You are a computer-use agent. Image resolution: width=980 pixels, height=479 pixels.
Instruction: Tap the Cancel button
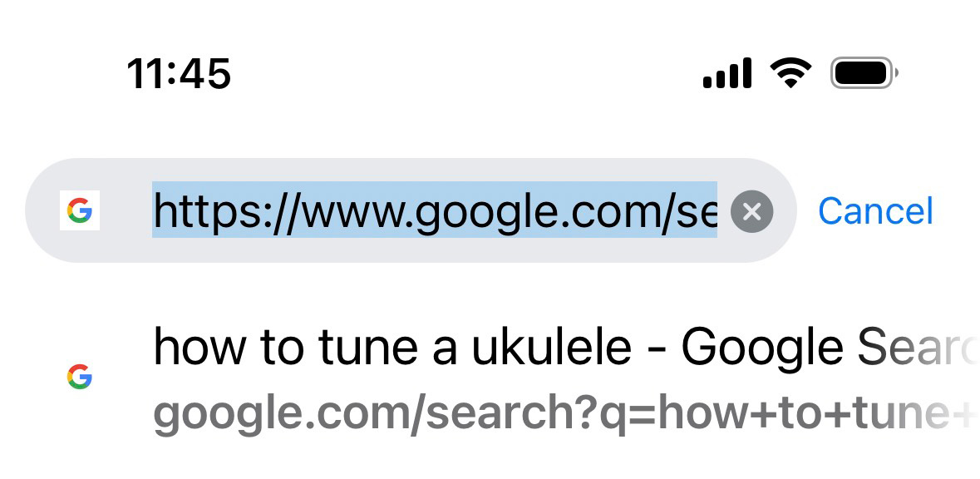coord(875,211)
